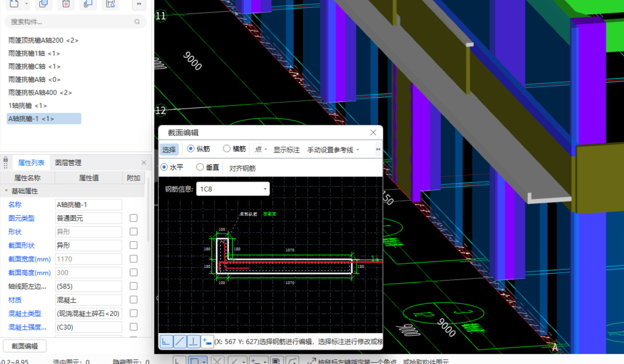
Task: Toggle the 截面宽度 附加 checkbox
Action: (x=134, y=259)
